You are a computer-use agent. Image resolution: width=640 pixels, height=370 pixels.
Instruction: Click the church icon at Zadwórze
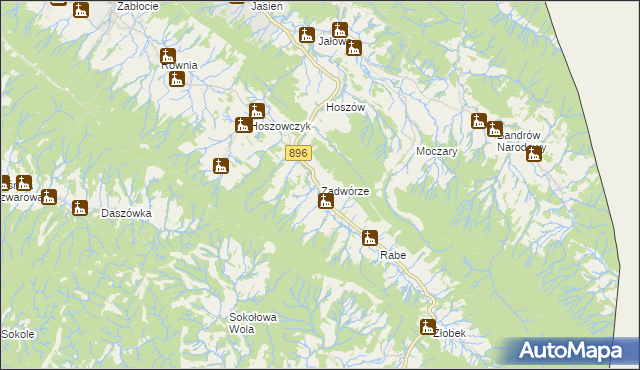pos(326,201)
